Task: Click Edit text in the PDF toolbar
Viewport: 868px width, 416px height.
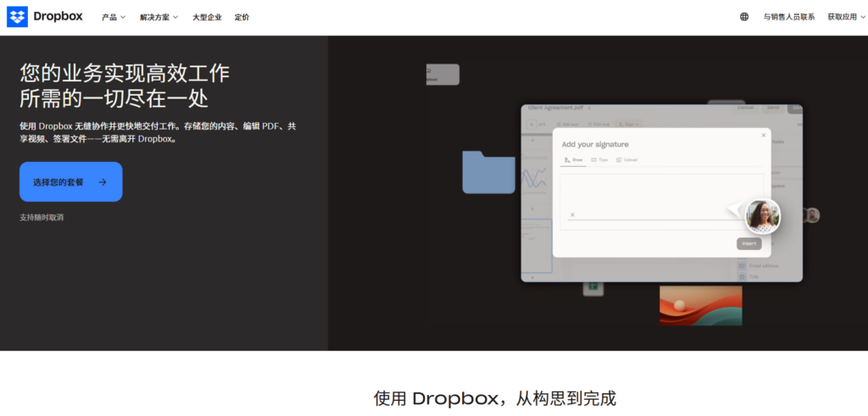Action: (598, 125)
